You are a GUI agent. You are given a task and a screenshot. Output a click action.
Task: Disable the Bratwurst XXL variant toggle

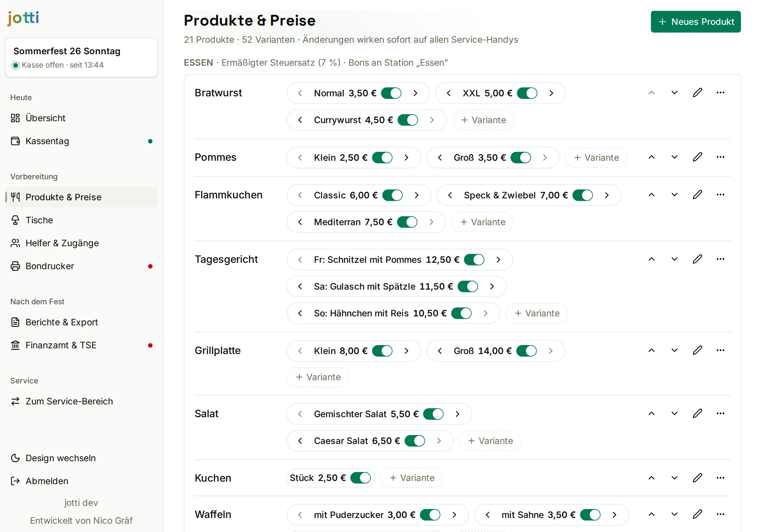pyautogui.click(x=527, y=93)
